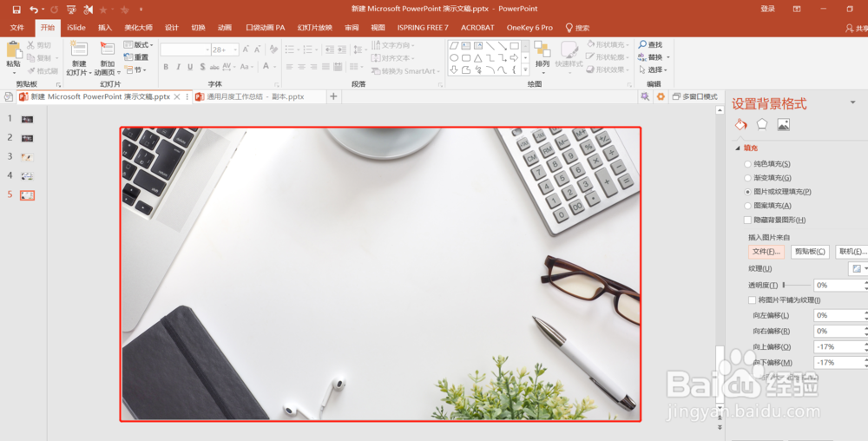Click the 新加动画页 icon
This screenshot has width=868, height=441.
(108, 49)
